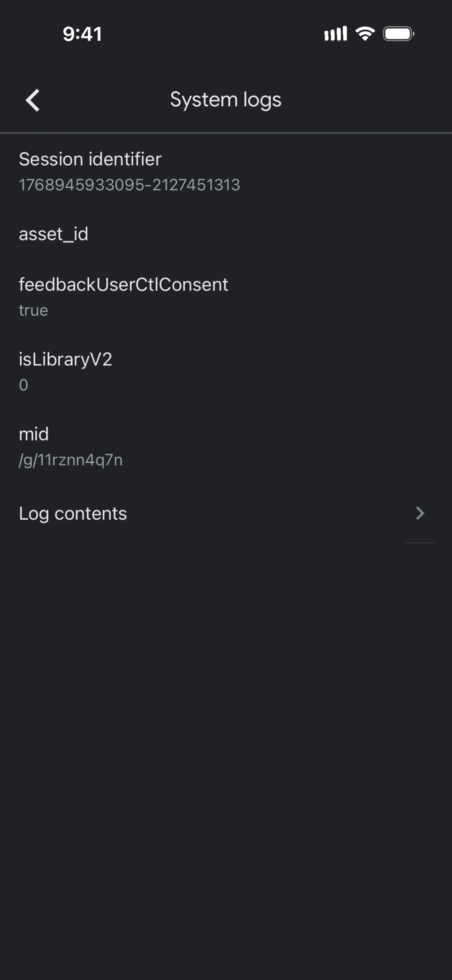
Task: Tap the cellular signal bars icon
Action: (335, 34)
